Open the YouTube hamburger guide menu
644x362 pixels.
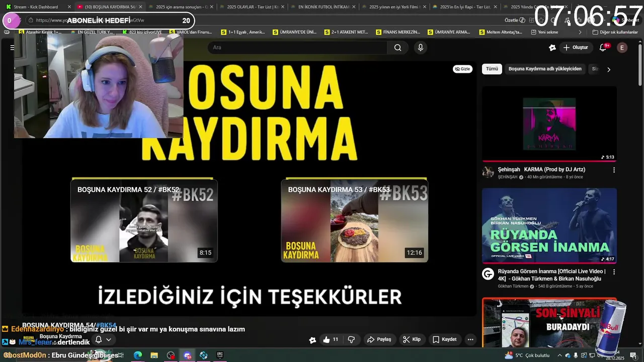coord(12,48)
